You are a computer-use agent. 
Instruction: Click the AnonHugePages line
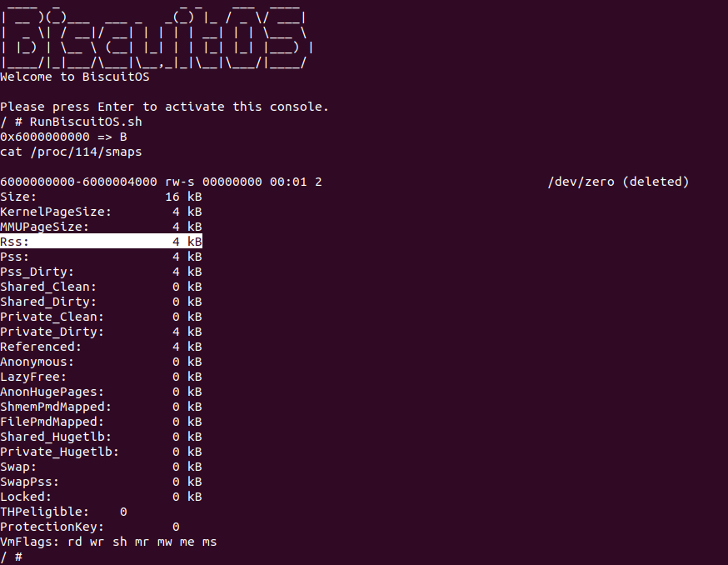pos(101,392)
